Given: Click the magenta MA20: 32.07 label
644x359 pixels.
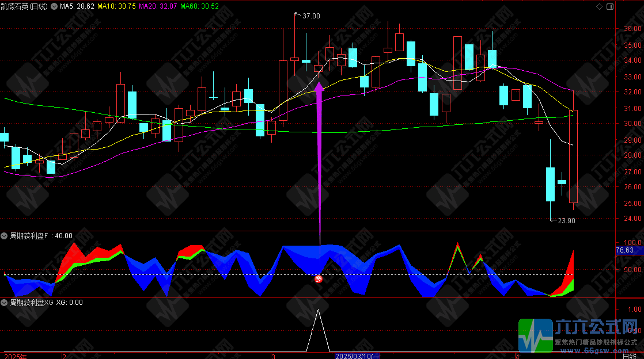Looking at the screenshot, I should pyautogui.click(x=158, y=6).
